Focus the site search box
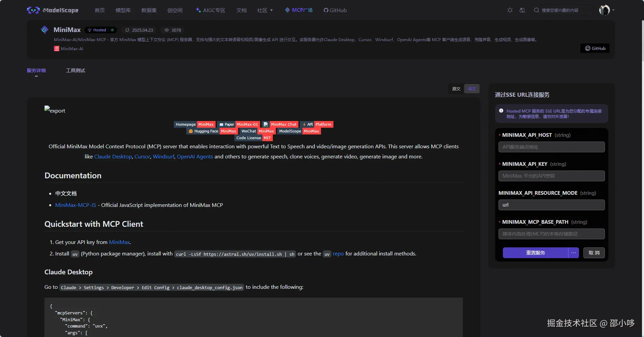The width and height of the screenshot is (644, 337). pos(562,10)
